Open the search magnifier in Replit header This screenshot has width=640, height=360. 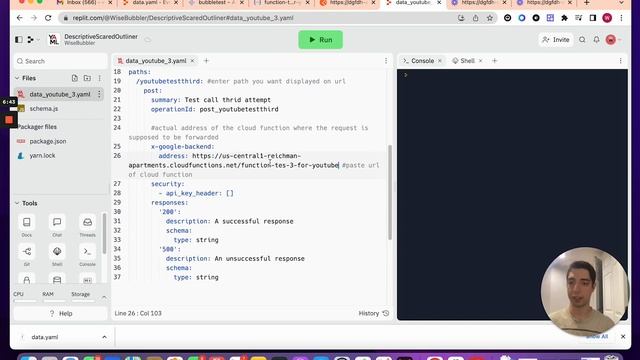coord(582,40)
